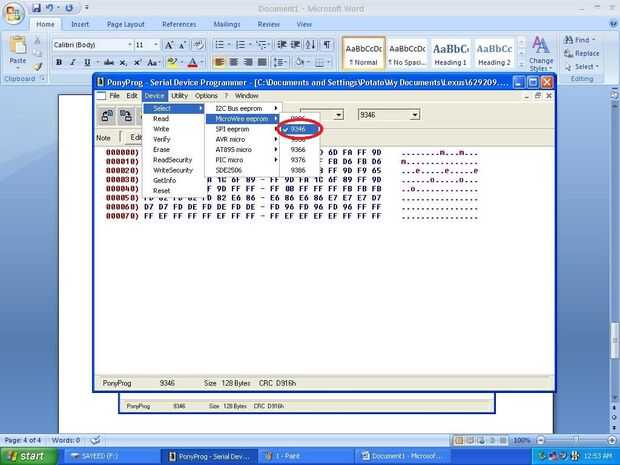This screenshot has width=620, height=465.
Task: Click the Numbering list icon in Word
Action: point(240,45)
